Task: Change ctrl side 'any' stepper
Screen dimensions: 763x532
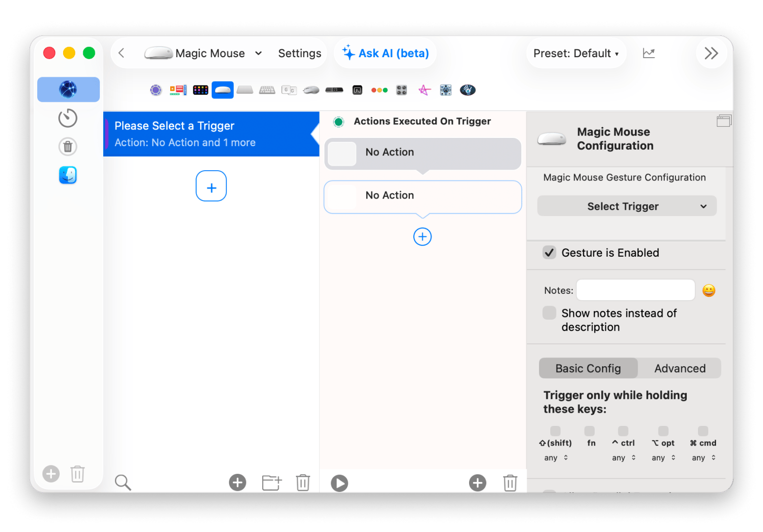Action: (624, 458)
